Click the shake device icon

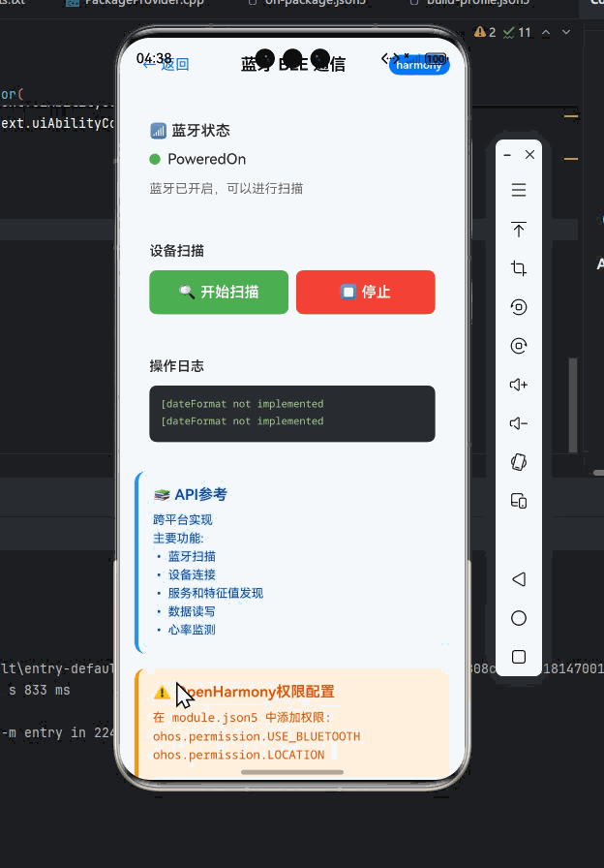tap(518, 462)
